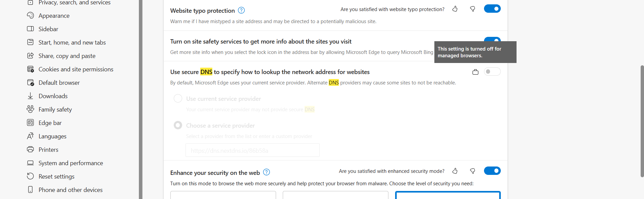Click the help icon beside Website typo protection

coord(241,10)
